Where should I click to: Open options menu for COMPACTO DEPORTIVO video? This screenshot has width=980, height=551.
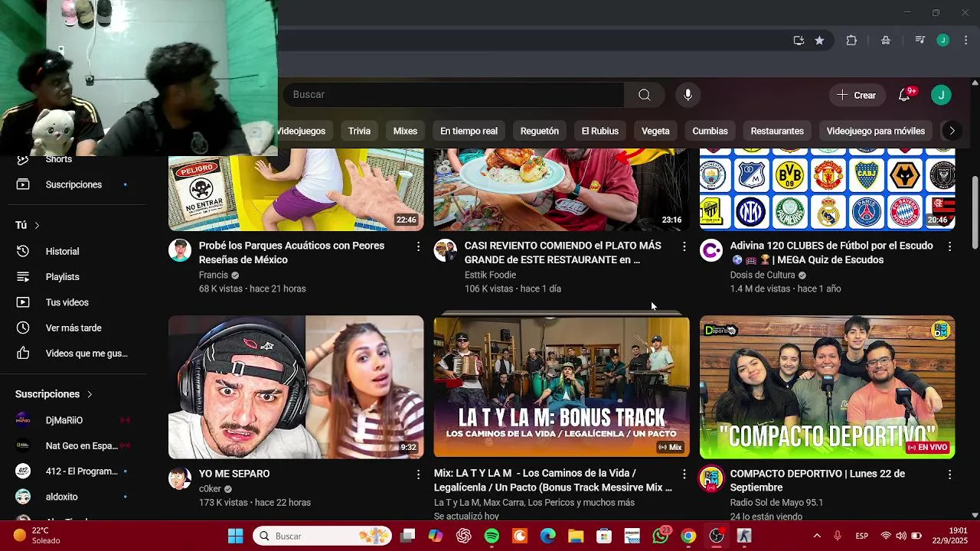[949, 474]
